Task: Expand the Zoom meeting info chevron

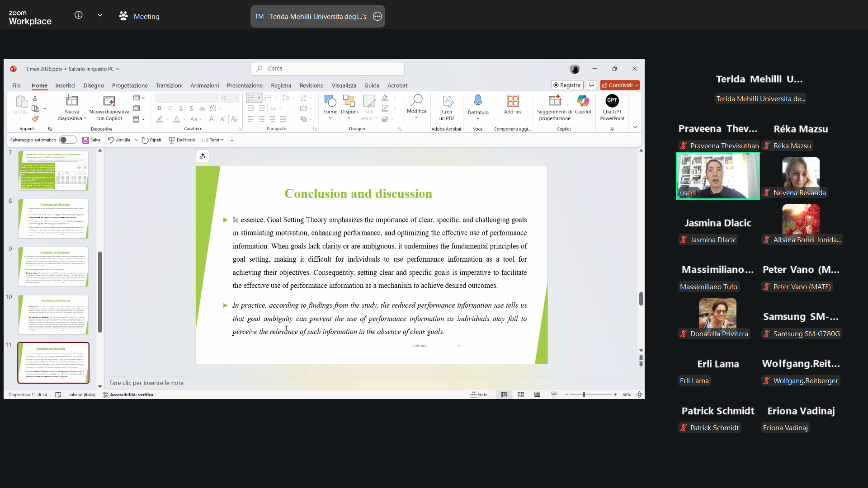Action: 100,15
